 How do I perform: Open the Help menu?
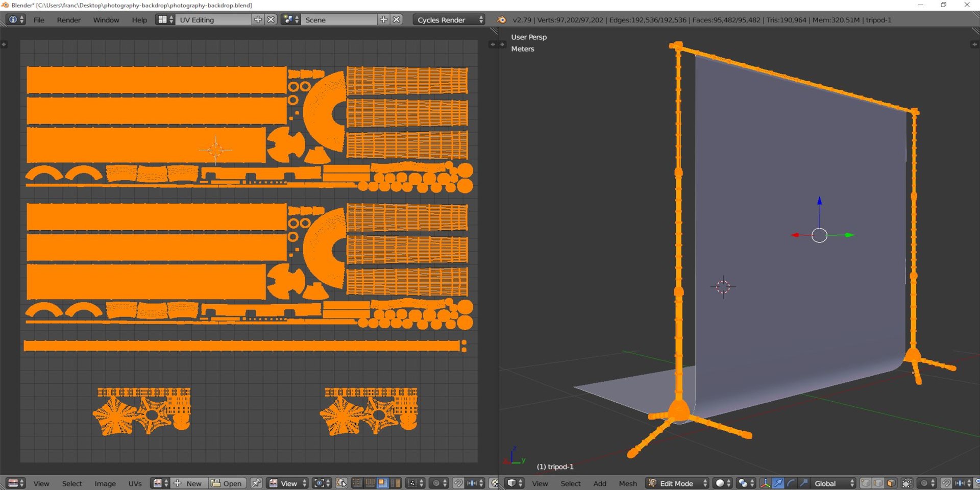tap(139, 20)
